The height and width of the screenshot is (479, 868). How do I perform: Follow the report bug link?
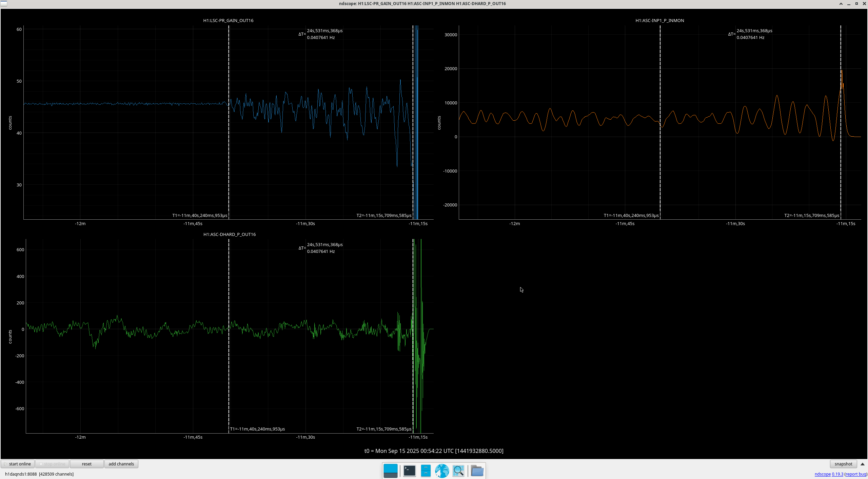[x=856, y=474]
